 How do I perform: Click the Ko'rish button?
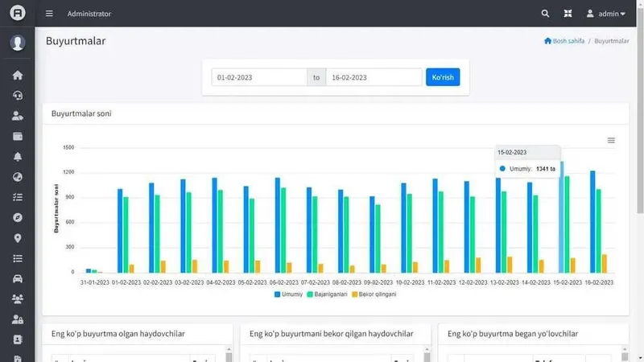(x=443, y=77)
